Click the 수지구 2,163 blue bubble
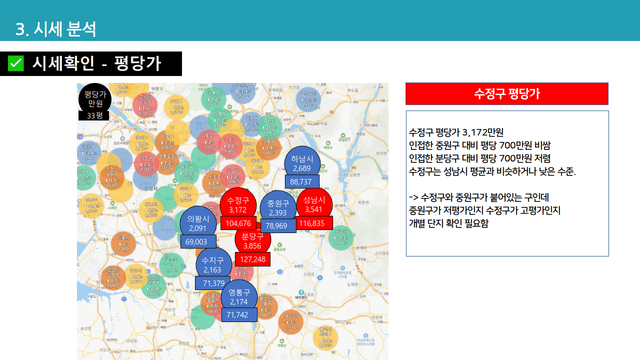Viewport: 640px width, 360px height. coord(213,264)
